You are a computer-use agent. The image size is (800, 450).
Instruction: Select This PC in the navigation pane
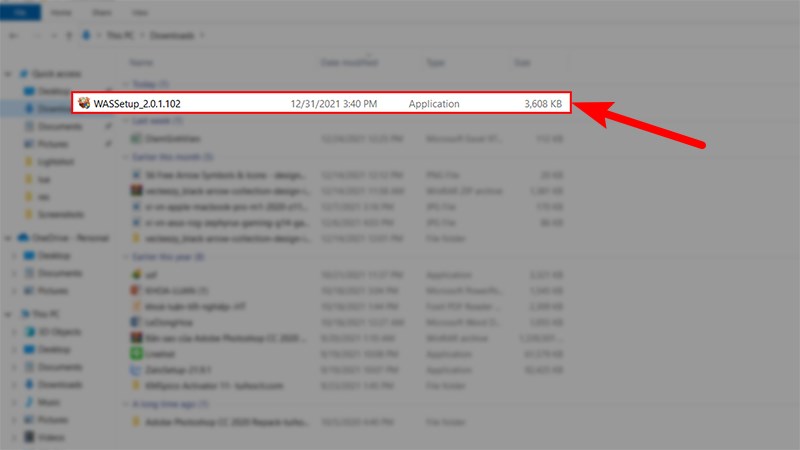tap(45, 314)
